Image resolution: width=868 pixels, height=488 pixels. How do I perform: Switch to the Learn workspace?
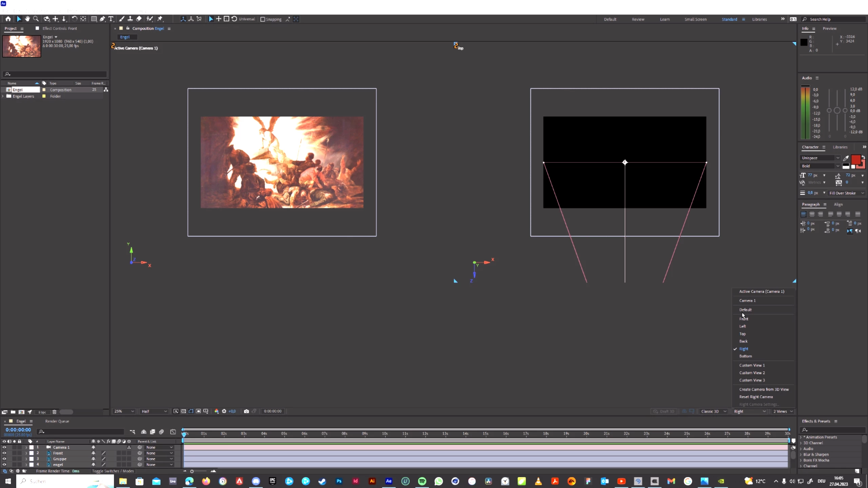(665, 19)
